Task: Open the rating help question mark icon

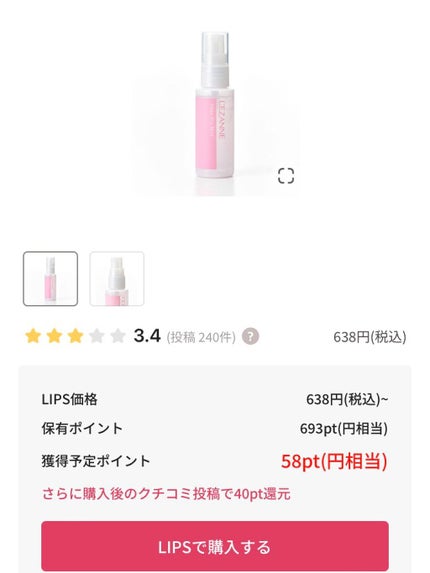Action: tap(251, 336)
